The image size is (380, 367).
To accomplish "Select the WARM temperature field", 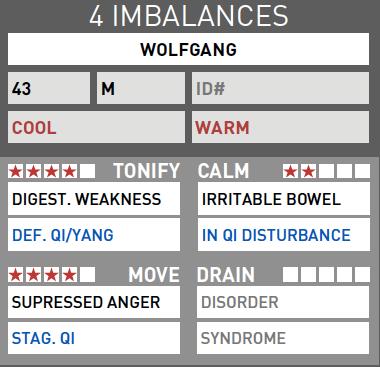I will (280, 127).
